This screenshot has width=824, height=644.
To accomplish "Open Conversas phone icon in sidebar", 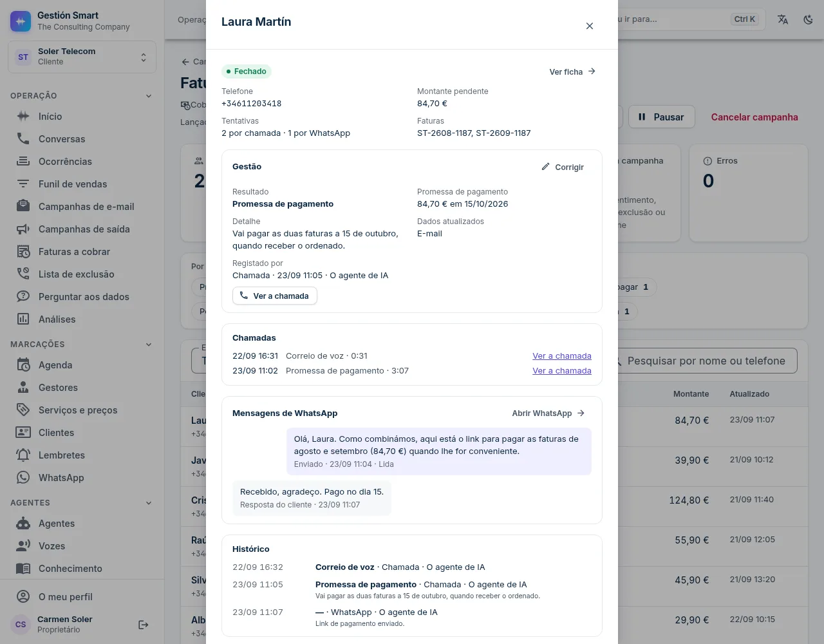I will point(23,139).
